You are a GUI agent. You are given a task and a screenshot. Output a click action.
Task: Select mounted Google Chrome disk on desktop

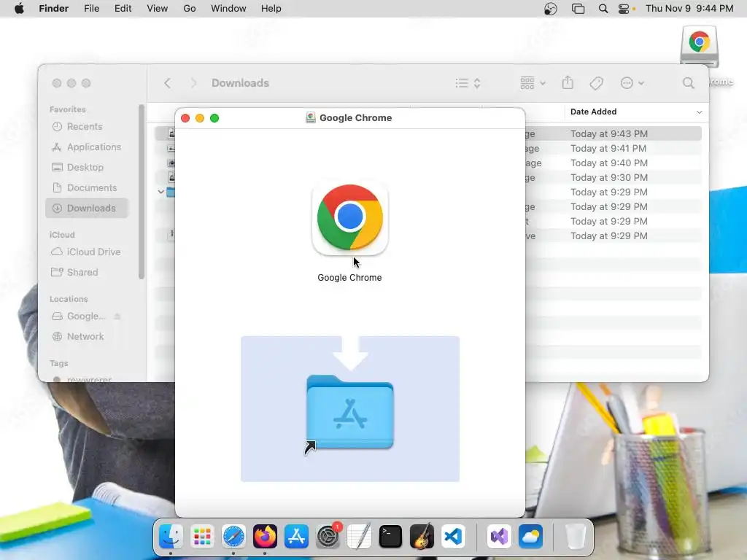point(699,47)
